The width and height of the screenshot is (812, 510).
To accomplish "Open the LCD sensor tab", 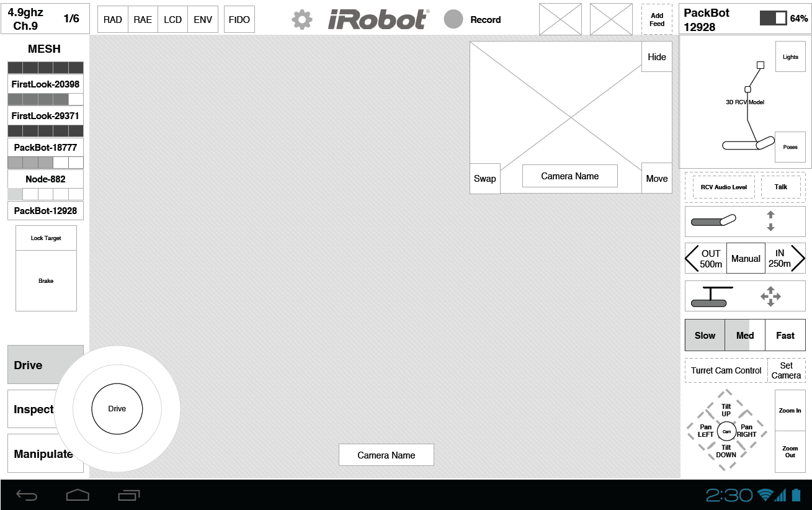I will point(173,20).
